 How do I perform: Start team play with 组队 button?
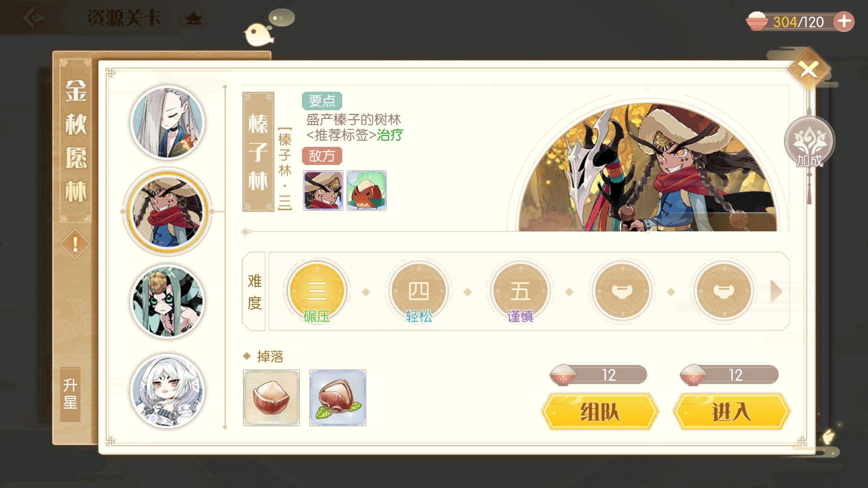600,412
